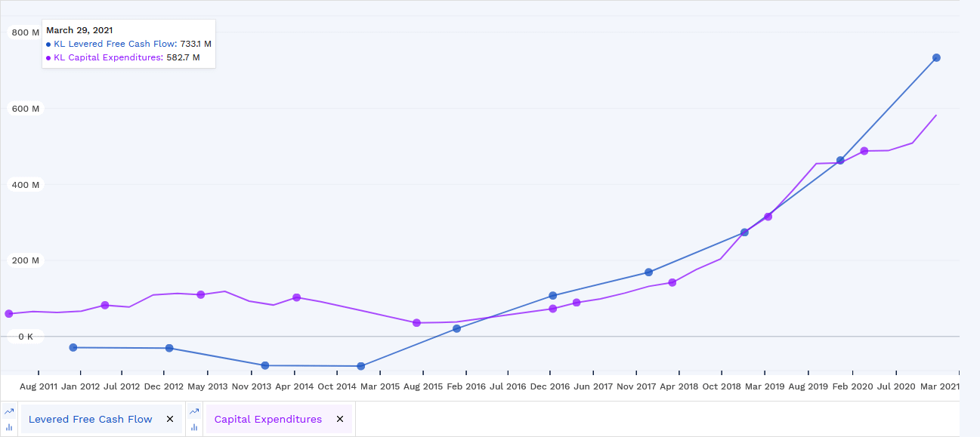Click the purple data point near April 2014
980x437 pixels.
[x=296, y=297]
